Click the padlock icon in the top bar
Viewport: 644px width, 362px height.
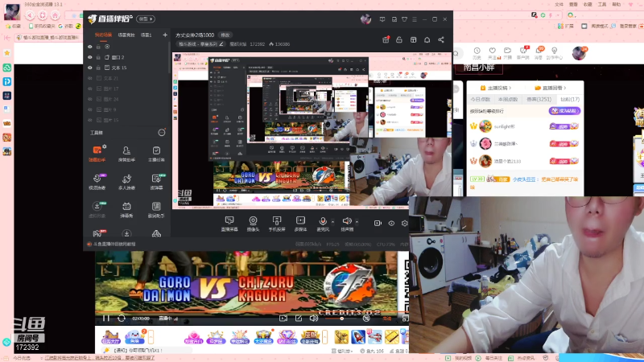pos(398,39)
